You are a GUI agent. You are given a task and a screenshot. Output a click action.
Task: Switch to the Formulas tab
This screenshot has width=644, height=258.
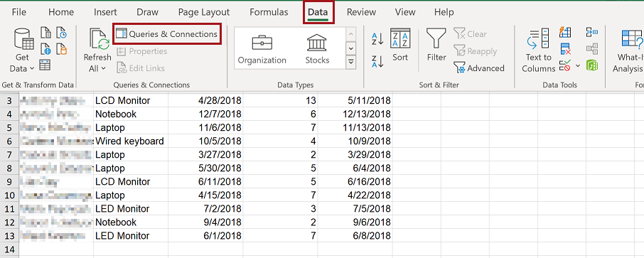click(x=269, y=12)
